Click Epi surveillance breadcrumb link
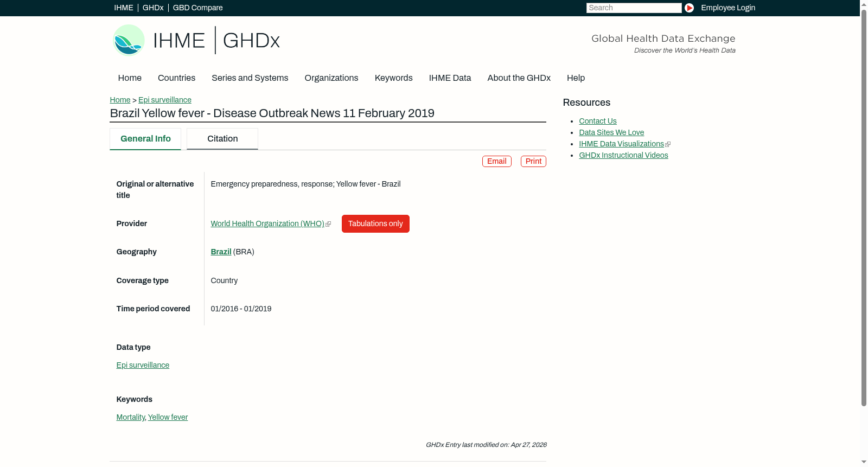The height and width of the screenshot is (467, 868). pos(165,100)
